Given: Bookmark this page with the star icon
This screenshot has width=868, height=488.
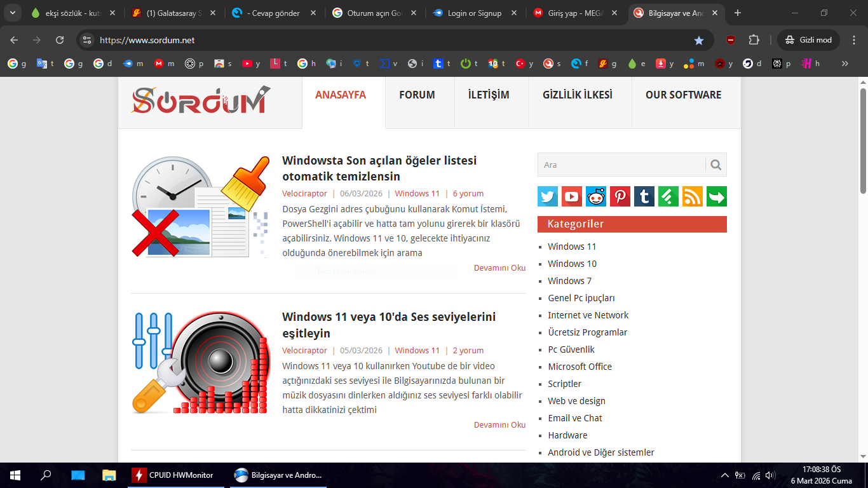Looking at the screenshot, I should (x=699, y=40).
